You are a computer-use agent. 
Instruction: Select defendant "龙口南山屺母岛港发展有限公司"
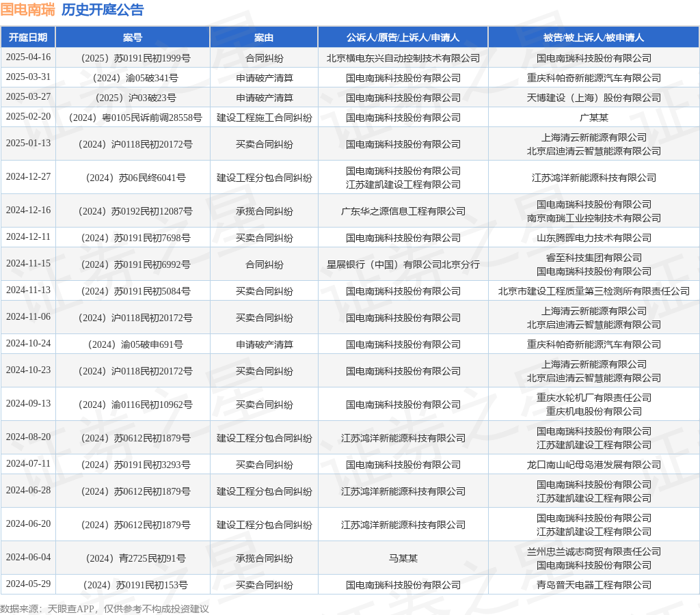point(594,465)
